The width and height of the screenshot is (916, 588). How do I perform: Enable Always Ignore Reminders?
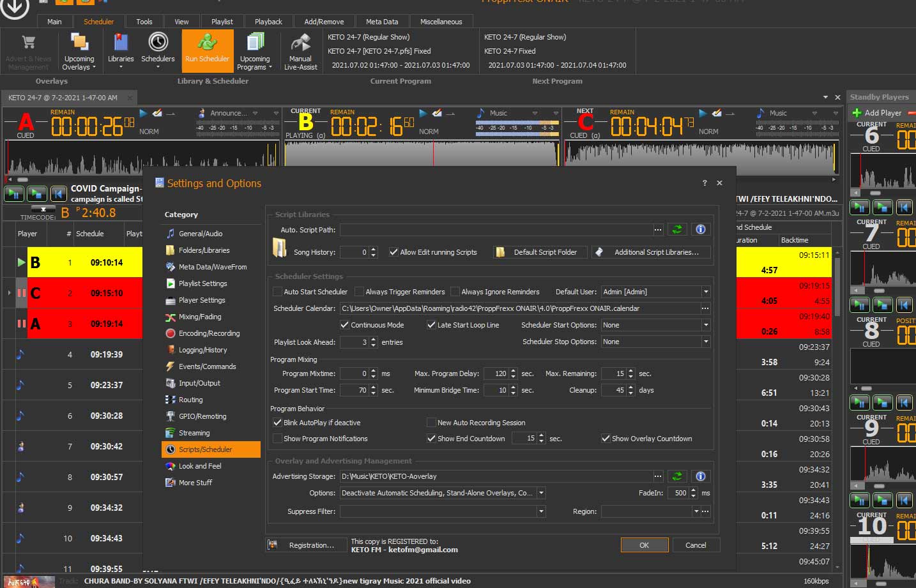(455, 292)
